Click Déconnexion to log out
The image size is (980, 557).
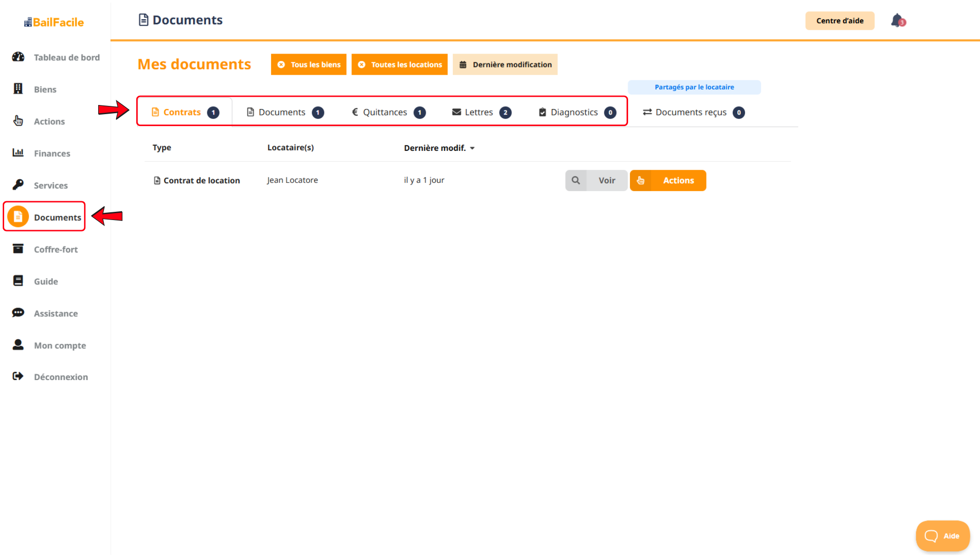[61, 377]
